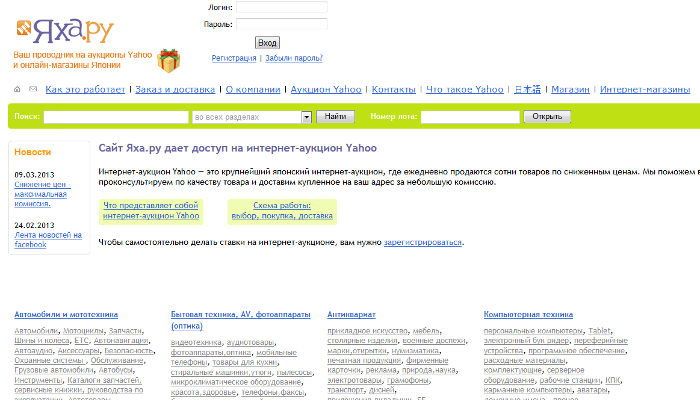Click the Яха.ру logo
The image size is (700, 400).
pos(65,31)
